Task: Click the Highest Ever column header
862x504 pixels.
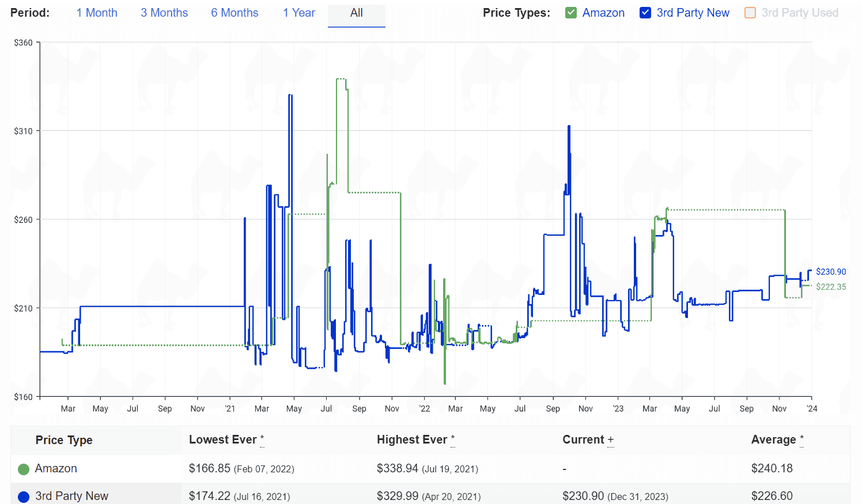Action: [412, 439]
